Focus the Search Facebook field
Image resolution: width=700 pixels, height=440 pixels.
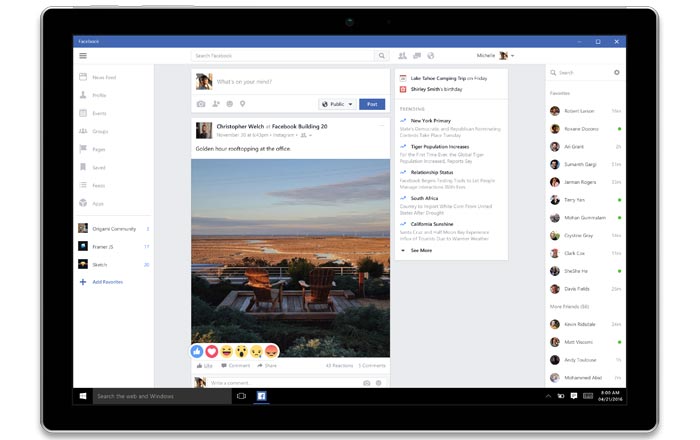(283, 56)
